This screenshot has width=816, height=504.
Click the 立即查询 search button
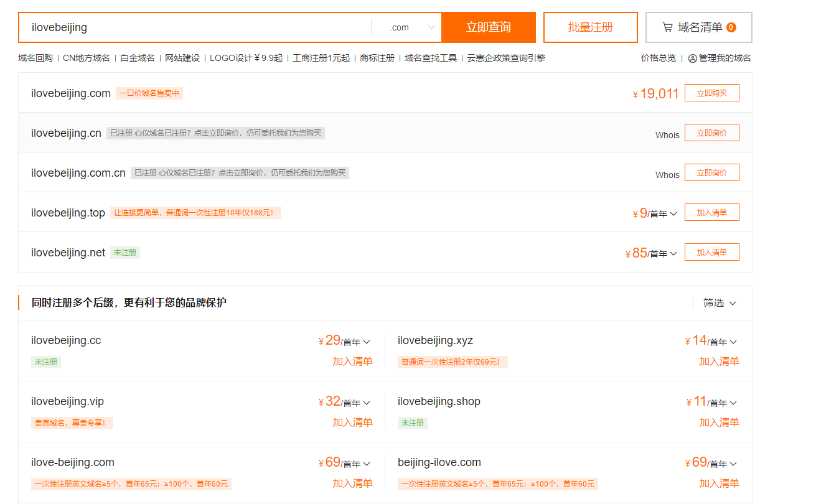[x=488, y=27]
